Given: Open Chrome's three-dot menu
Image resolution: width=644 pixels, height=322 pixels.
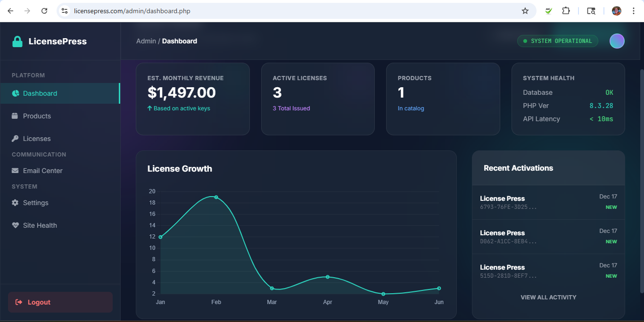Looking at the screenshot, I should tap(634, 10).
